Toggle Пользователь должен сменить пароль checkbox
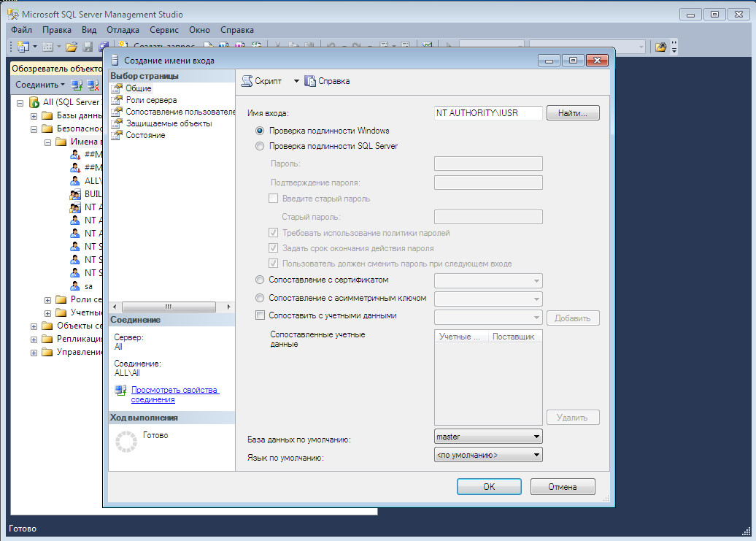Screen dimensions: 756x541 [274, 264]
